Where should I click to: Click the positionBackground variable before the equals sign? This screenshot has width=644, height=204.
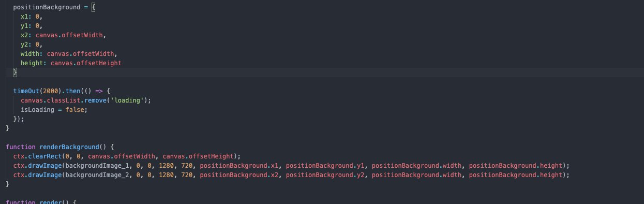point(47,8)
